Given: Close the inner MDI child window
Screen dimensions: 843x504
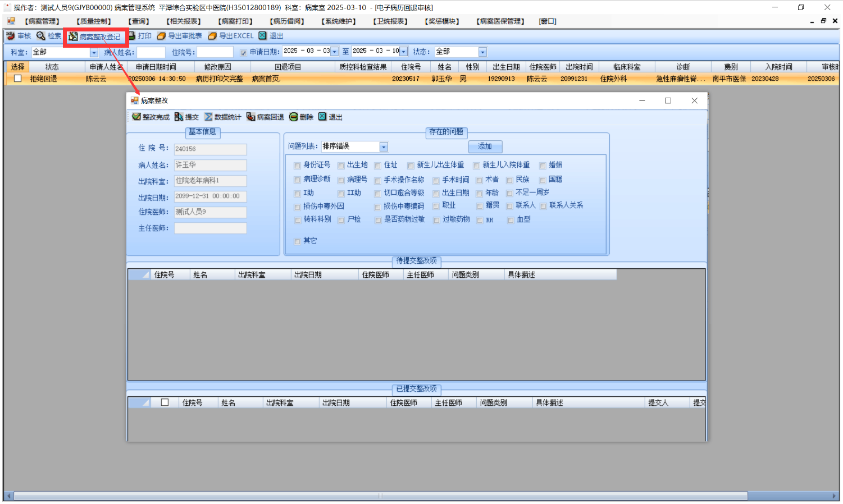Looking at the screenshot, I should [835, 21].
